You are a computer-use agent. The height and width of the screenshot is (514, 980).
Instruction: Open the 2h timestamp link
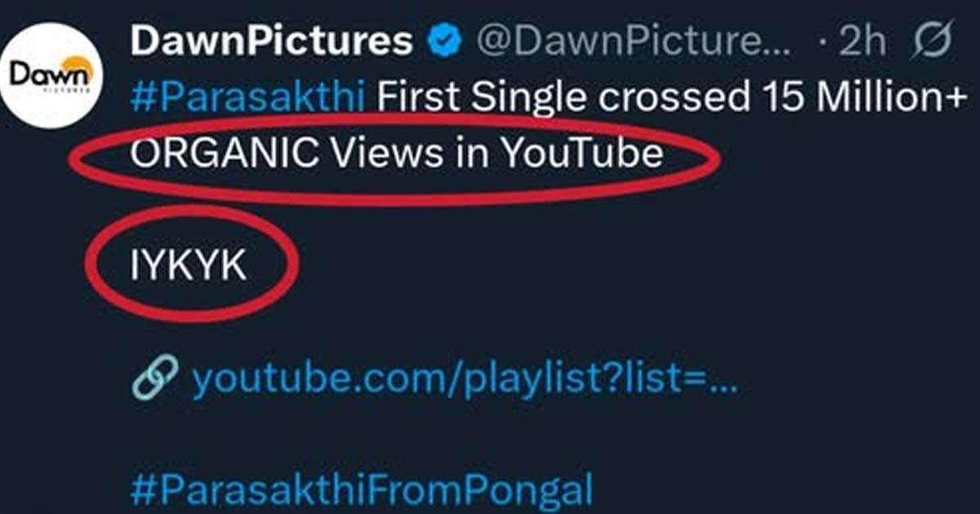862,42
